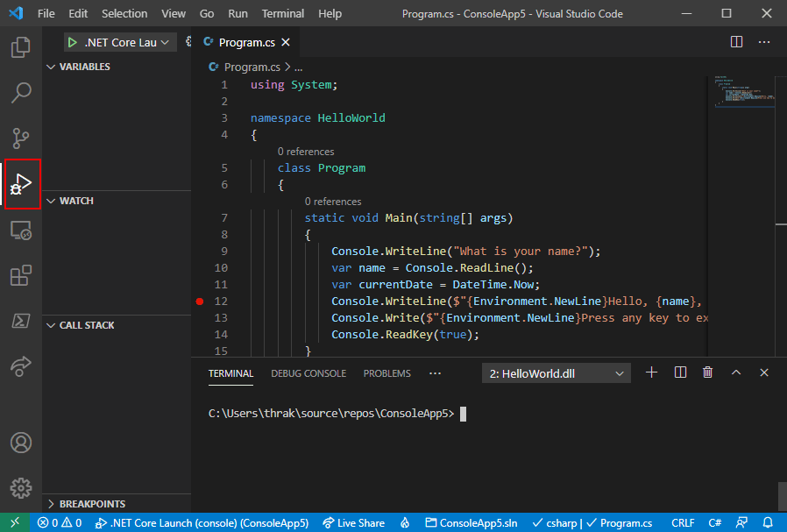The image size is (787, 532).
Task: Open the Source Control panel
Action: [x=21, y=138]
